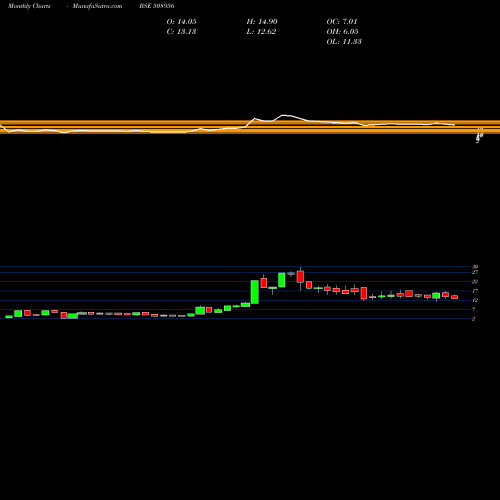
Task: Click the price axis label '17'
Action: point(475,291)
